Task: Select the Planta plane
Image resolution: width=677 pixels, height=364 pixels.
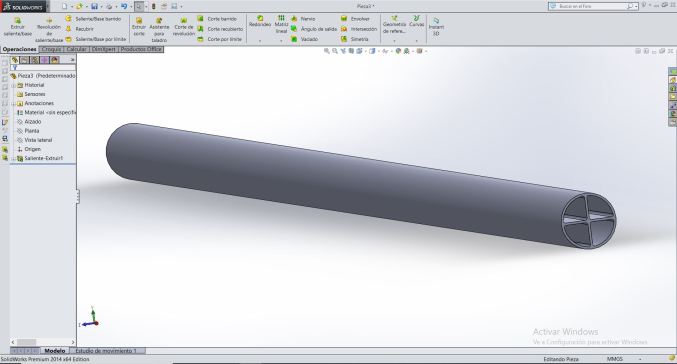Action: [28, 131]
